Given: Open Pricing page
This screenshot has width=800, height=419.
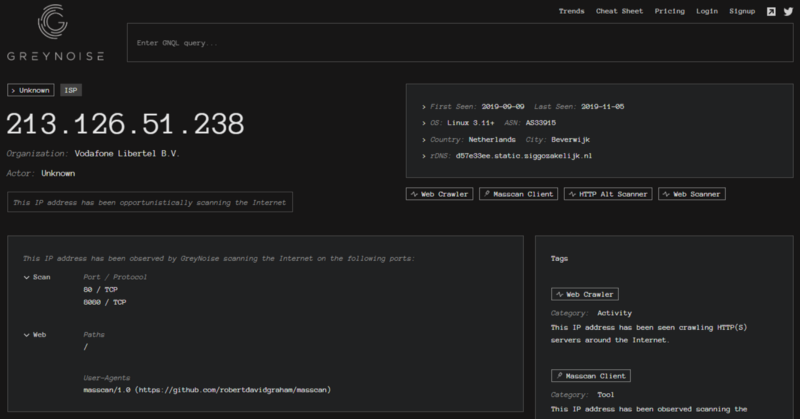Looking at the screenshot, I should point(669,11).
